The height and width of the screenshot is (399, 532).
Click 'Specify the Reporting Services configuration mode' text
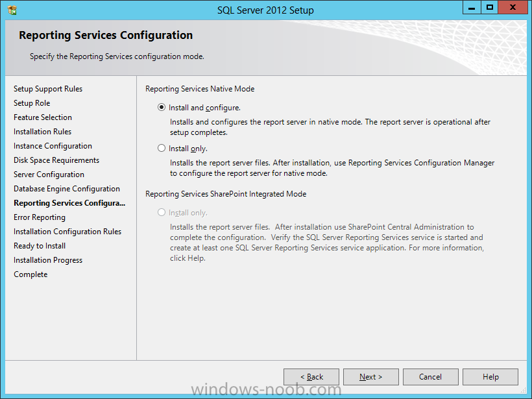point(117,56)
